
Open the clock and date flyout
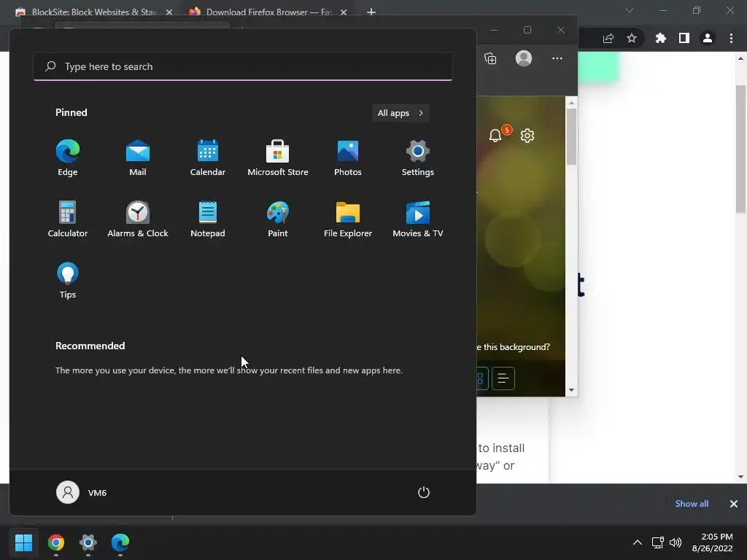[712, 542]
